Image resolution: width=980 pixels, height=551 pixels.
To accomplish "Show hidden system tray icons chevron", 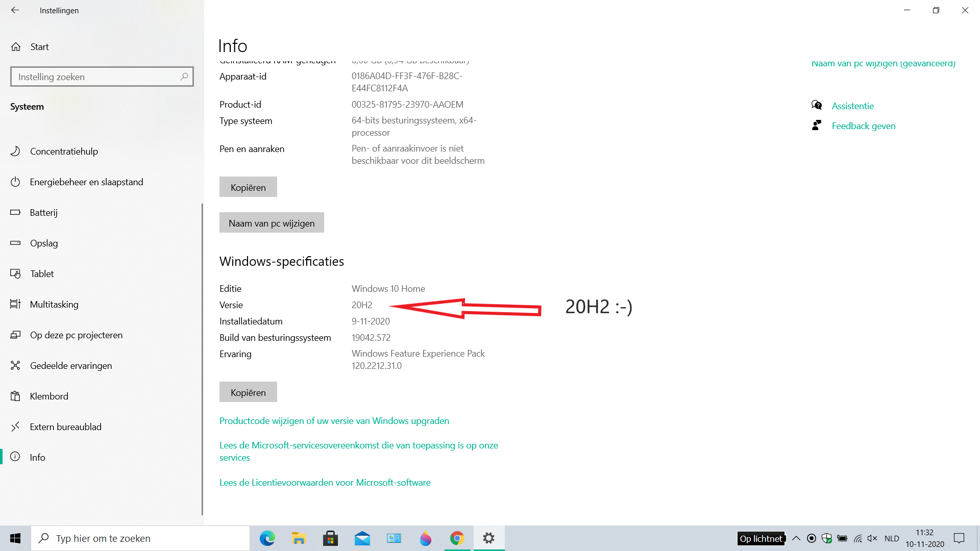I will (796, 538).
